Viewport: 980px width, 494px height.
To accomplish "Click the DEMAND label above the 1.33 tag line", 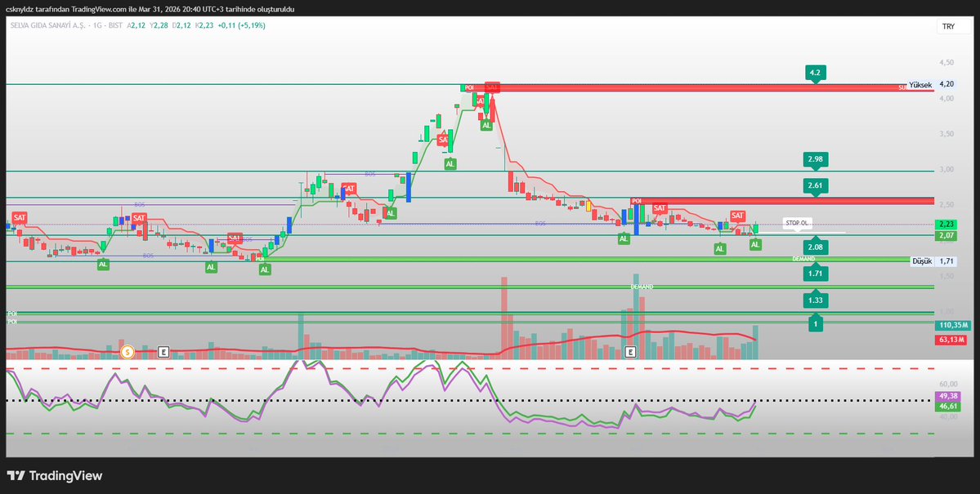I will (x=642, y=287).
